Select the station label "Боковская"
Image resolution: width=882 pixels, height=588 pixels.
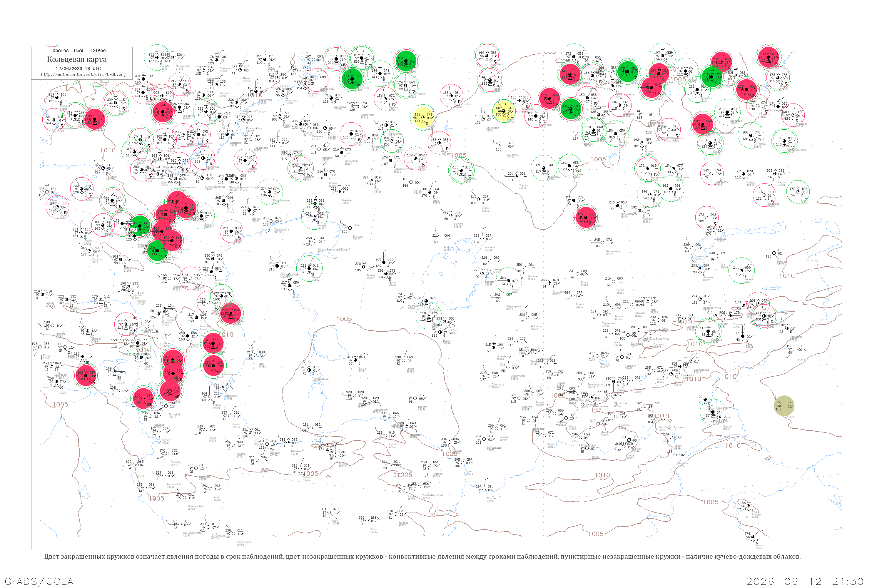coord(174,148)
